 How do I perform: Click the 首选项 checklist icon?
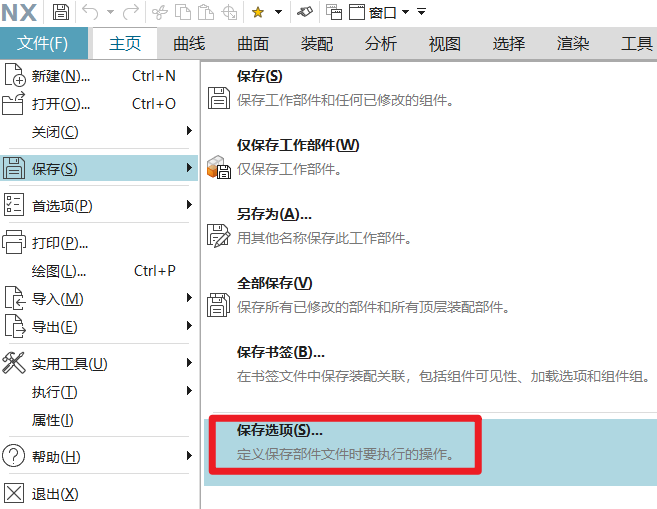click(14, 204)
